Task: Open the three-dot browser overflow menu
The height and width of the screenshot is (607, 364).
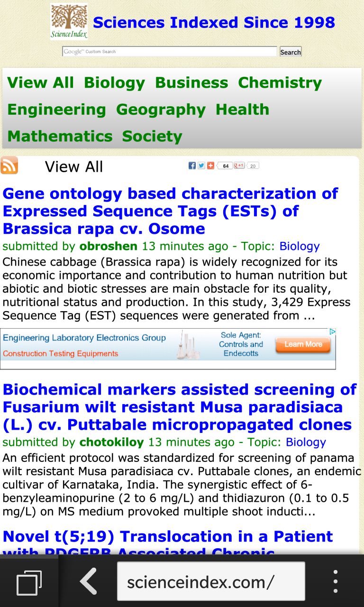Action: pyautogui.click(x=335, y=581)
